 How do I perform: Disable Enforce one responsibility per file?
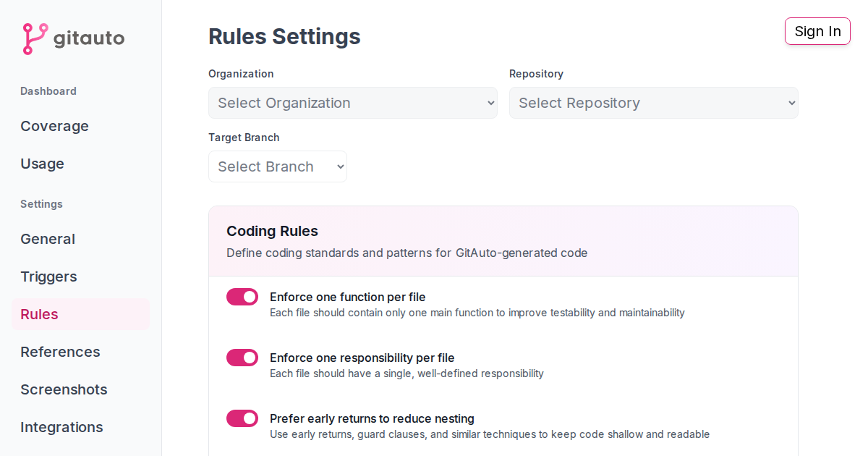pos(242,358)
